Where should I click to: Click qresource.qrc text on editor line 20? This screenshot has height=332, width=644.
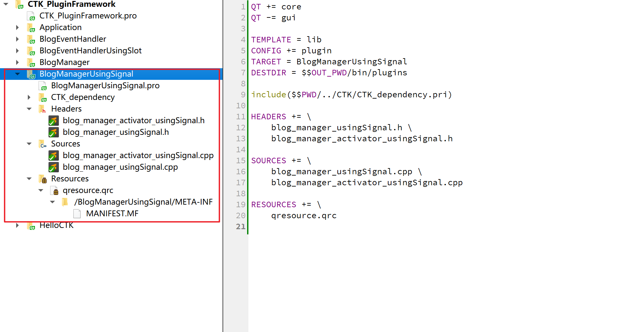pos(304,216)
